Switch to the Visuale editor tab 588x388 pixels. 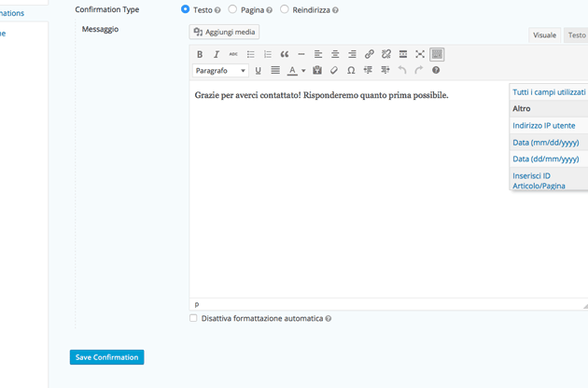(544, 35)
